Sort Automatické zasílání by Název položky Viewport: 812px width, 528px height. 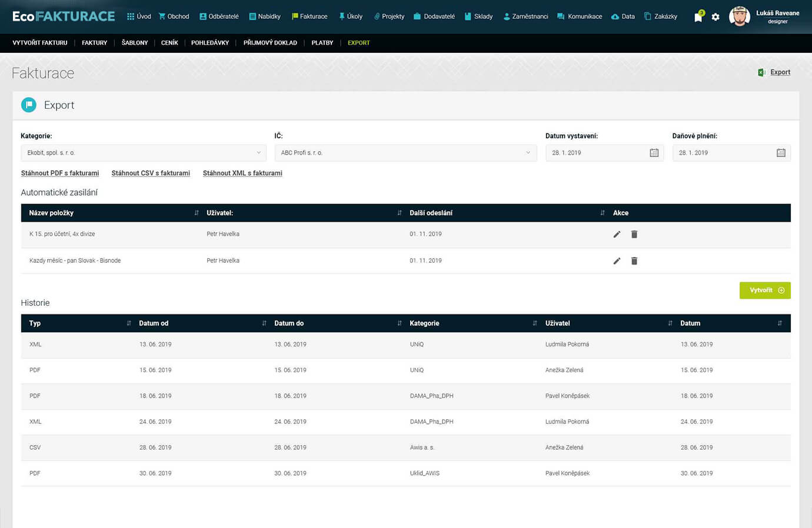click(x=197, y=213)
